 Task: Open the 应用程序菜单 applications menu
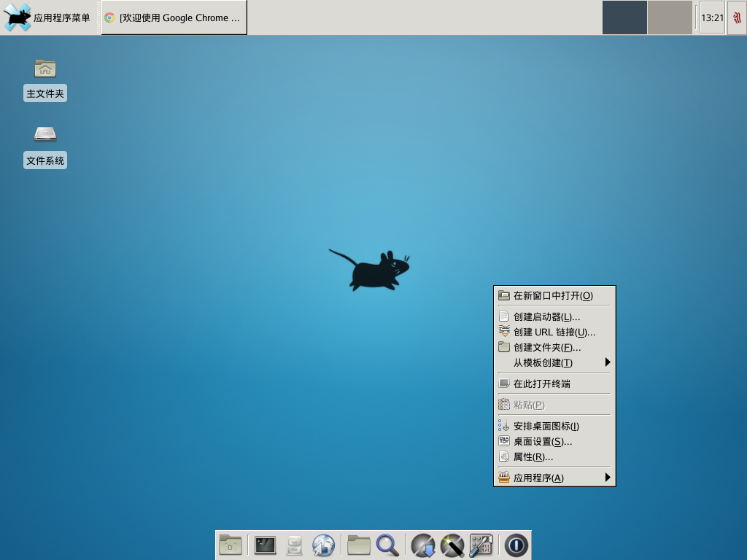(47, 17)
